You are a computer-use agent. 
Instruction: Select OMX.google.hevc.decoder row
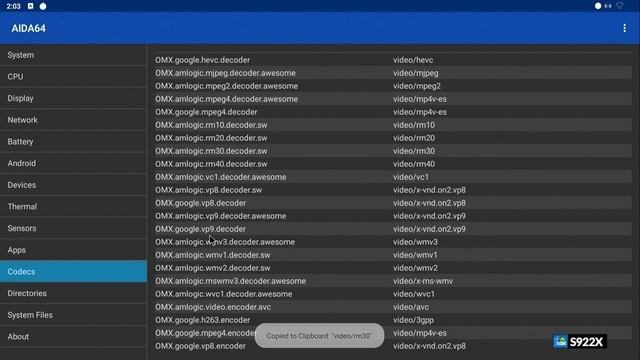click(x=393, y=60)
